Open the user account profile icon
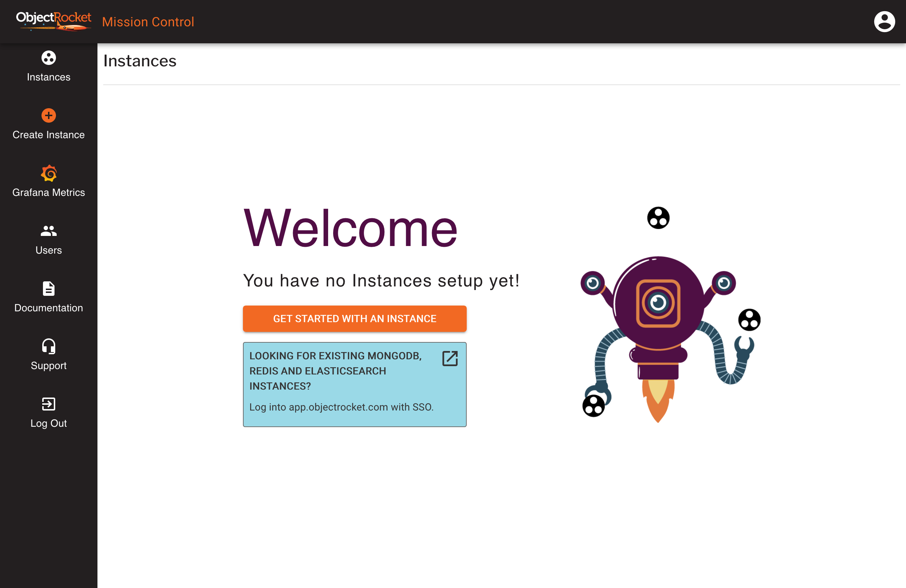 [884, 22]
